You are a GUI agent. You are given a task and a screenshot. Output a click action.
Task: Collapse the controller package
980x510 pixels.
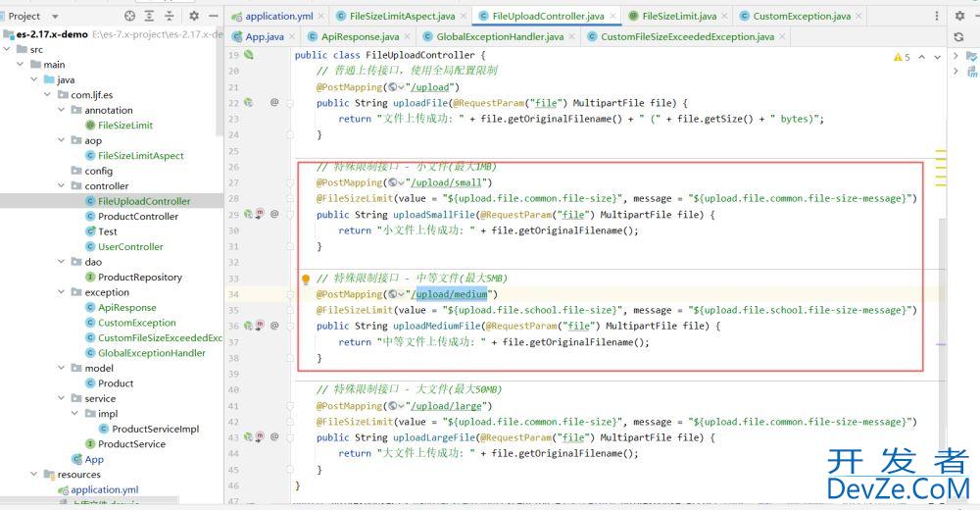[61, 185]
